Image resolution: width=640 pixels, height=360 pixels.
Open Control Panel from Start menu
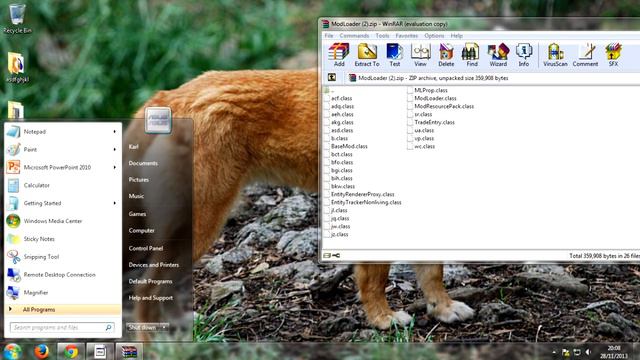(146, 248)
